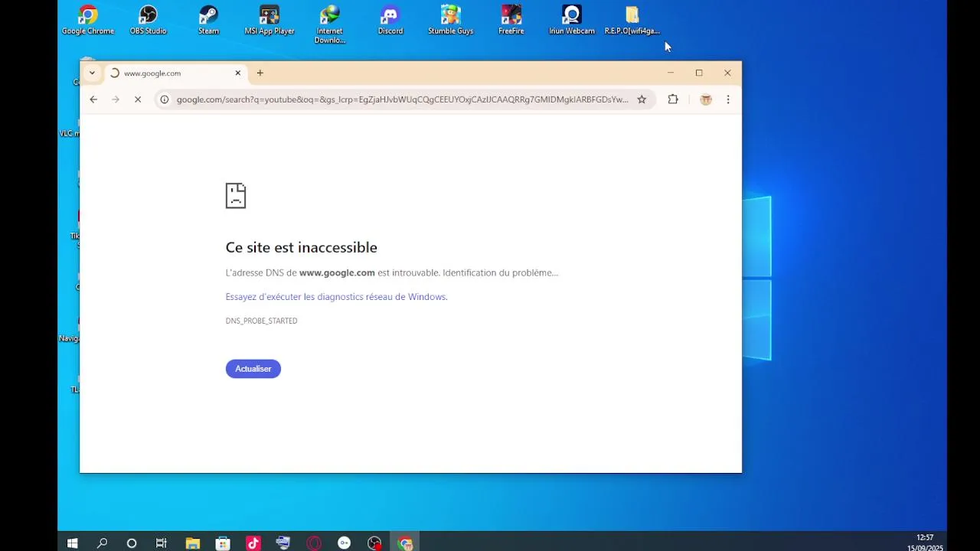Open Discord desktop shortcut

pyautogui.click(x=390, y=21)
